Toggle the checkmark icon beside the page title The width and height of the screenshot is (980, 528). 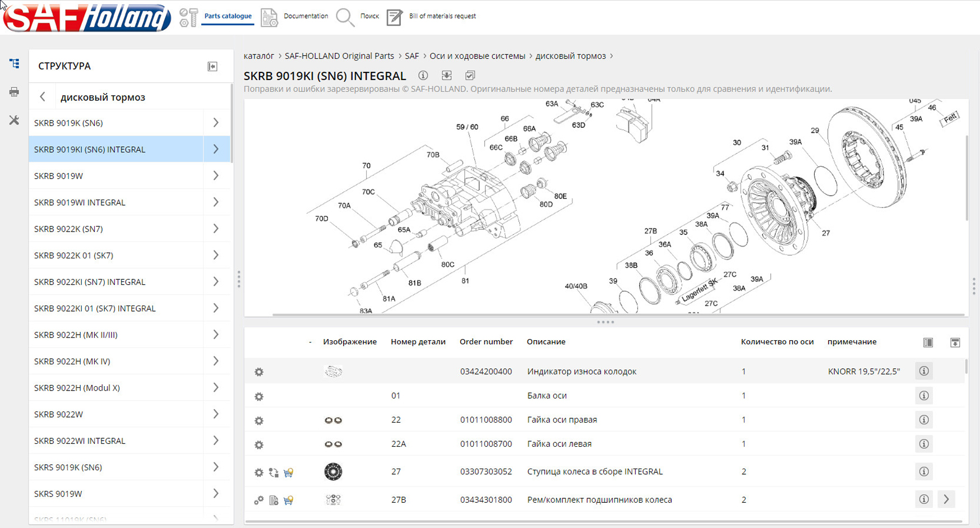click(x=470, y=76)
